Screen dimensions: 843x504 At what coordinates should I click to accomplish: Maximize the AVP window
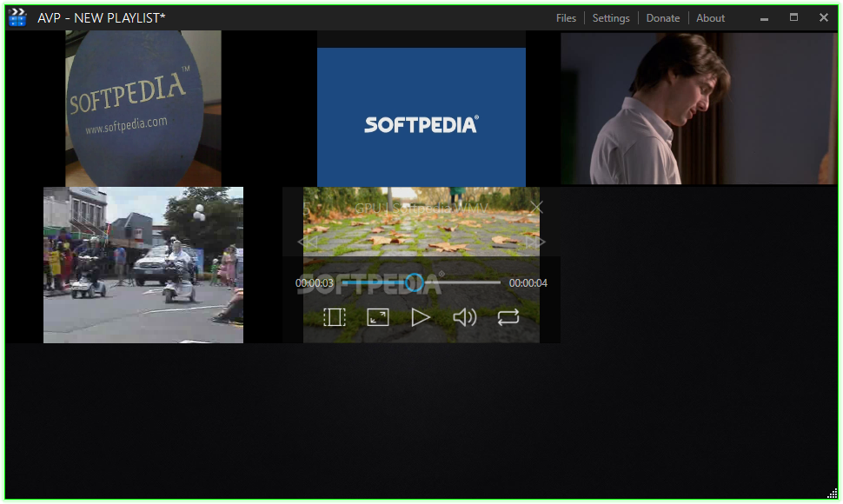[x=793, y=17]
